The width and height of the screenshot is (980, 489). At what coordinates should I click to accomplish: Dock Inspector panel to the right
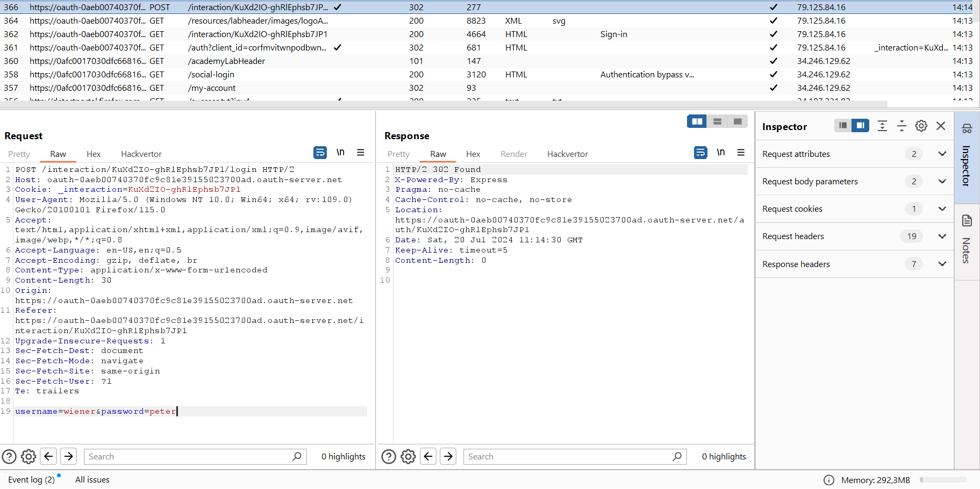[x=860, y=126]
